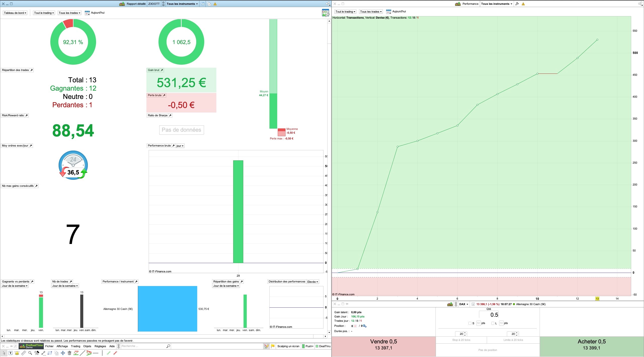Click the alert bell icon

pos(17,353)
